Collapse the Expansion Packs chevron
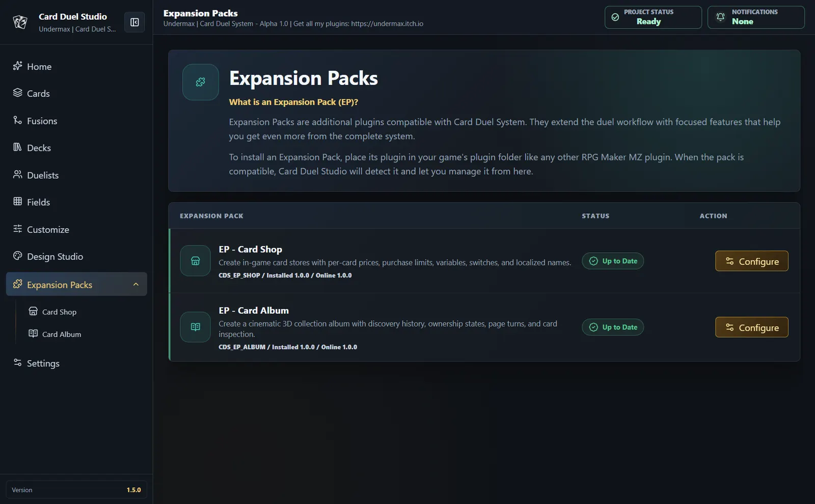 [x=136, y=284]
